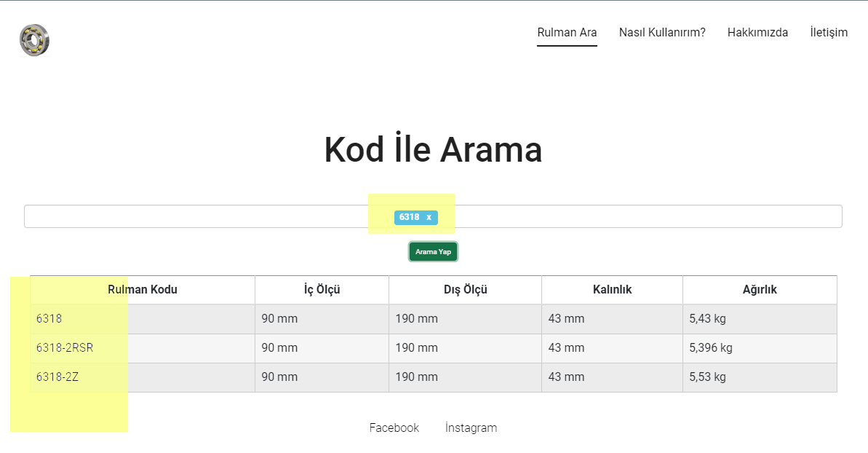Viewport: 868px width, 453px height.
Task: Open the İletişim page
Action: click(829, 32)
